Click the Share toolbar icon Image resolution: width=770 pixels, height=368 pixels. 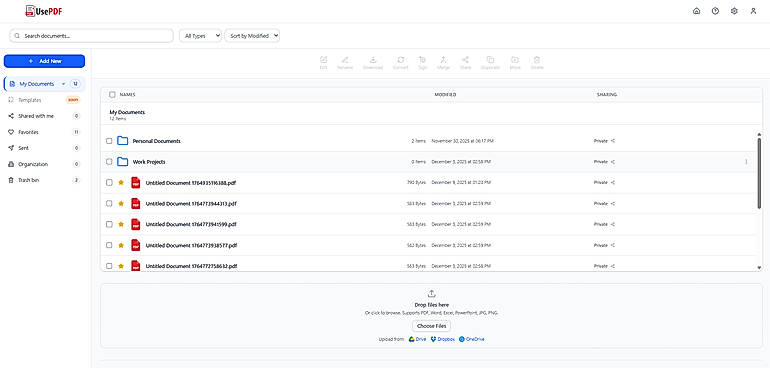pos(465,63)
